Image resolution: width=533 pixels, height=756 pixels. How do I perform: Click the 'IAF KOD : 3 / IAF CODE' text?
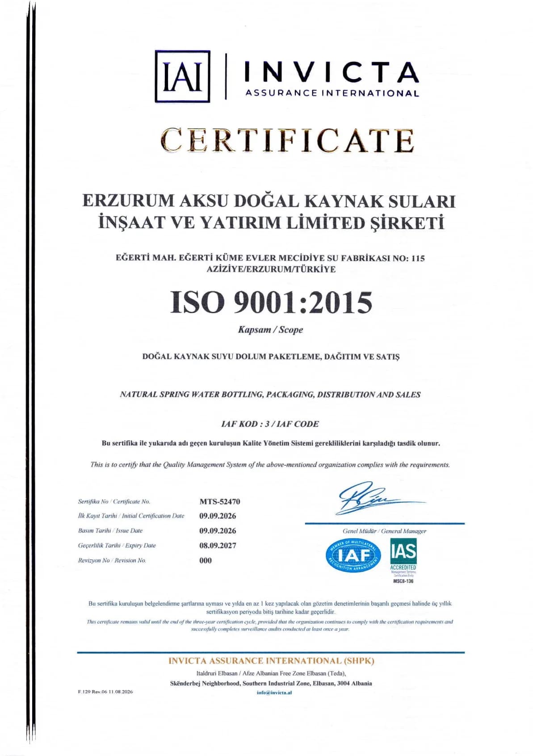click(270, 424)
